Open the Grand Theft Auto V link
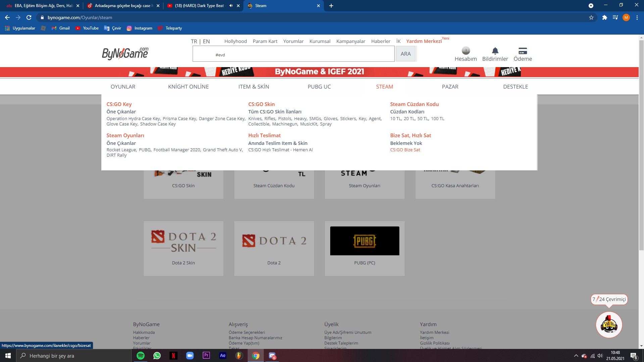Screen dimensions: 644x362 (222, 150)
